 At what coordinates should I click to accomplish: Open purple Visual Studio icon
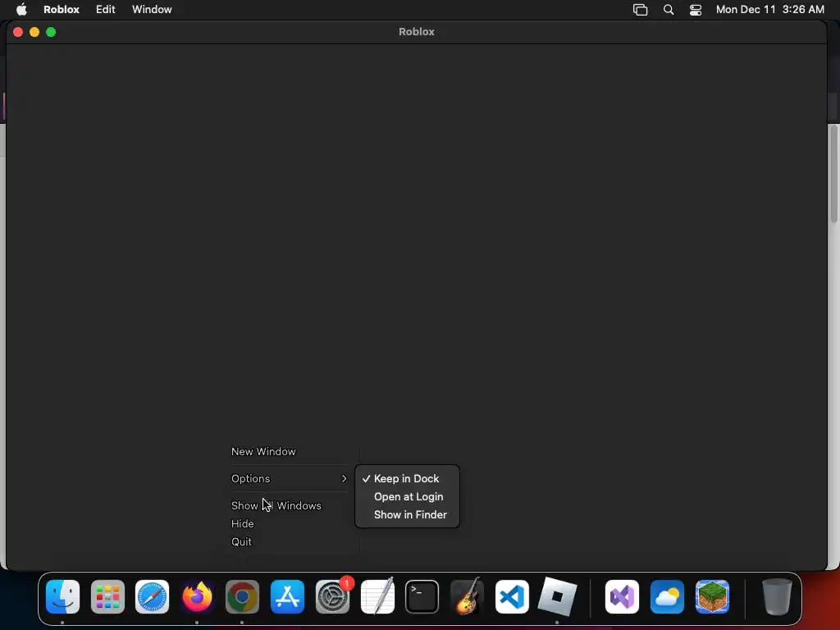[622, 596]
